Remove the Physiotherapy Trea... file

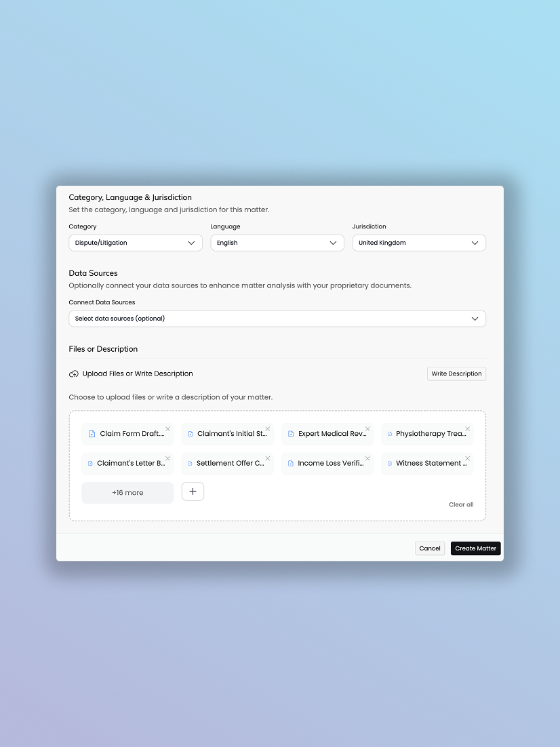point(467,428)
